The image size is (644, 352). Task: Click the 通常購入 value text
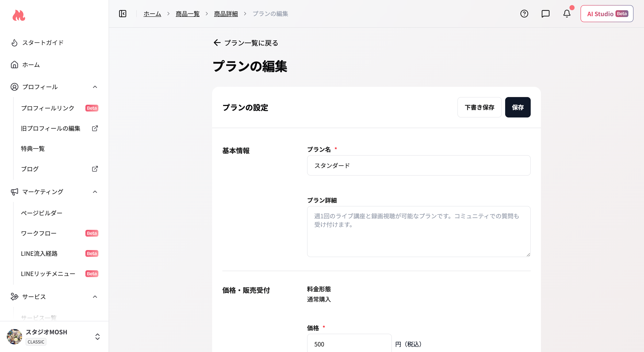coord(319,299)
